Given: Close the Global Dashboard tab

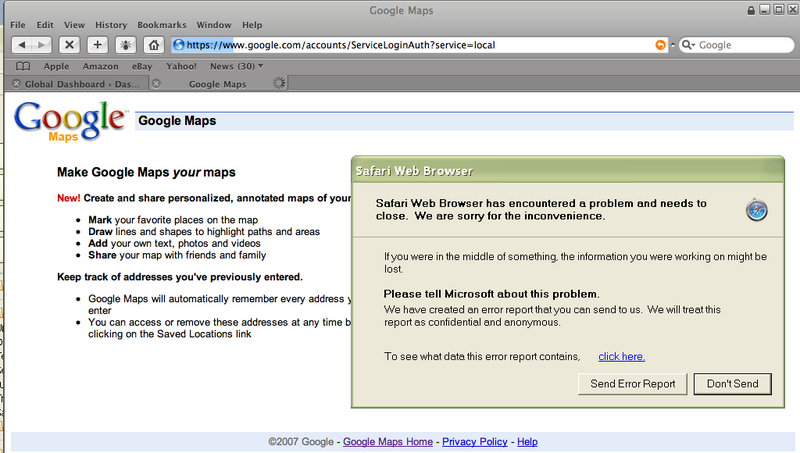Looking at the screenshot, I should click(16, 84).
